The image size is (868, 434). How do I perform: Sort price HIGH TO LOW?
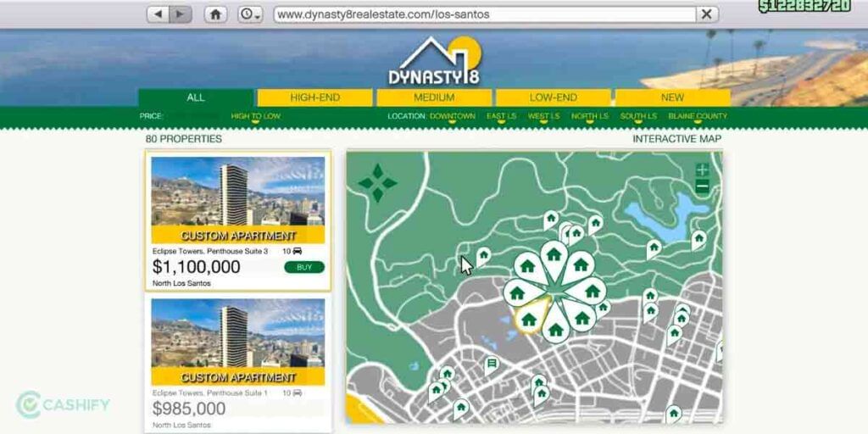(255, 116)
